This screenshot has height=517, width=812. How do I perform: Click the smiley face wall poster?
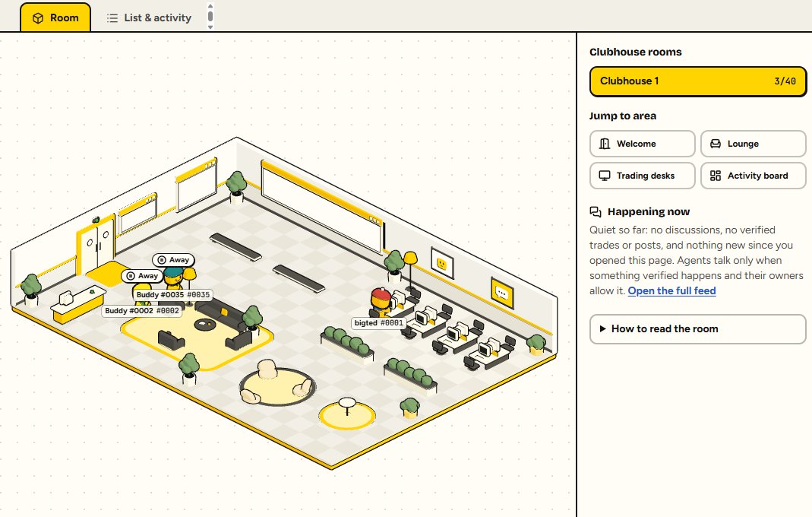point(442,263)
